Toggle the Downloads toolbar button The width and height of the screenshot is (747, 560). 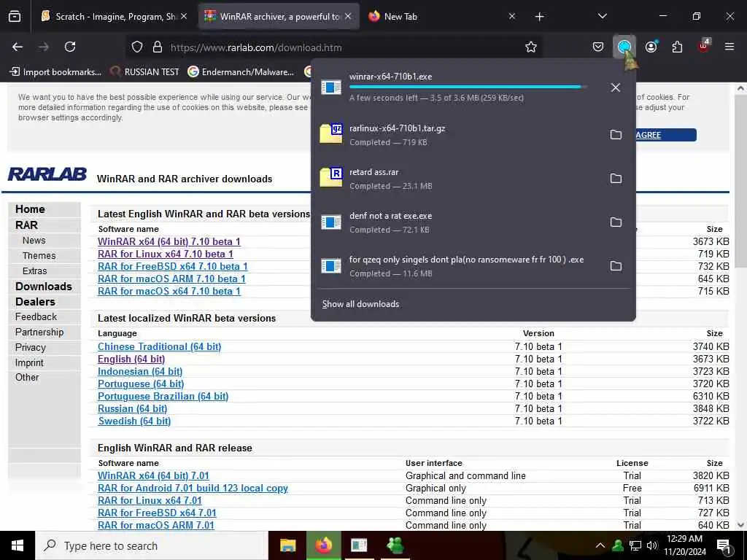[x=624, y=47]
